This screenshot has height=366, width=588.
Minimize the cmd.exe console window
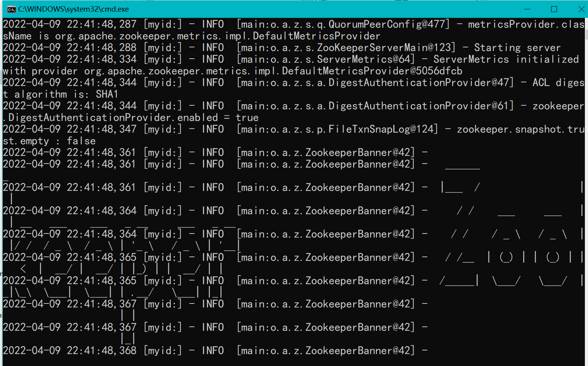click(527, 9)
